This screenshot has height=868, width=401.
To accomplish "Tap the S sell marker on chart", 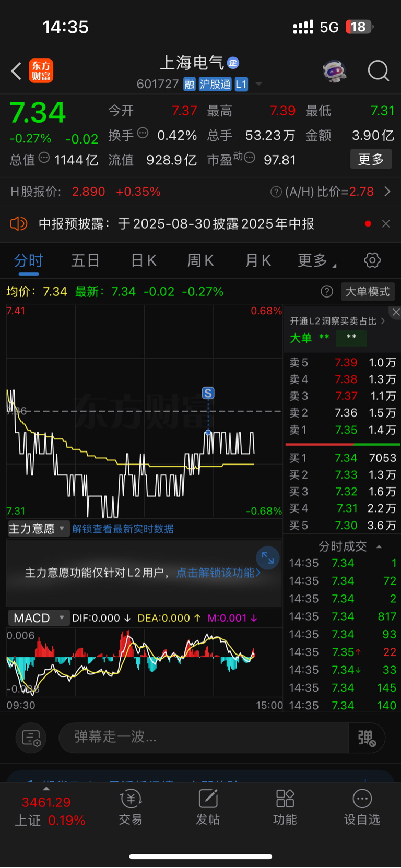I will pyautogui.click(x=208, y=393).
